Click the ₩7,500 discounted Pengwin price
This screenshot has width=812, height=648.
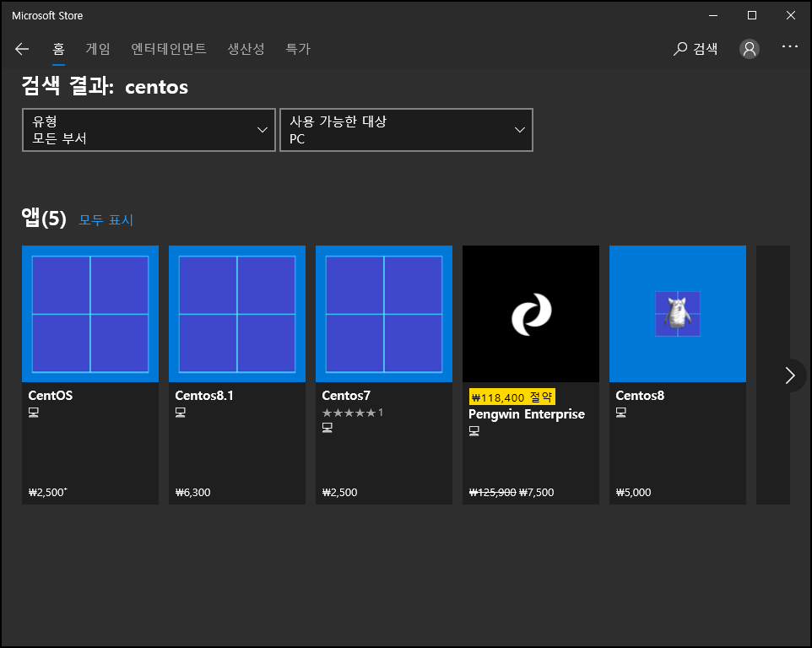[537, 492]
